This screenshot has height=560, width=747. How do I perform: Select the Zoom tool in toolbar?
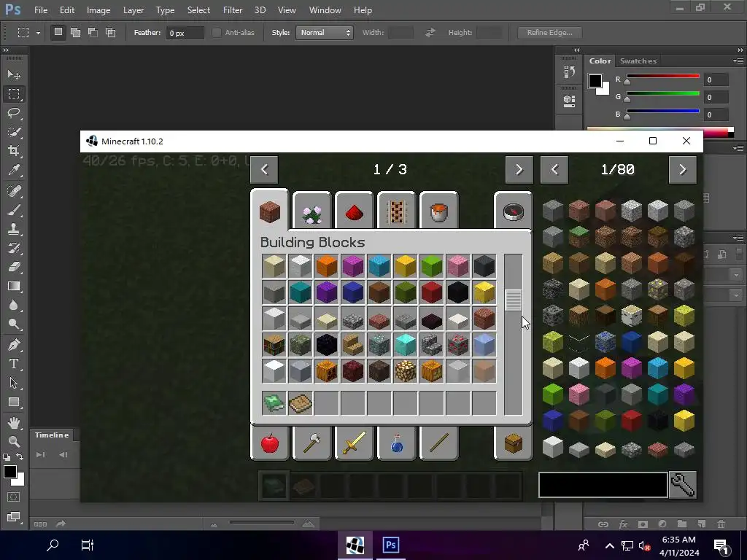pos(14,441)
